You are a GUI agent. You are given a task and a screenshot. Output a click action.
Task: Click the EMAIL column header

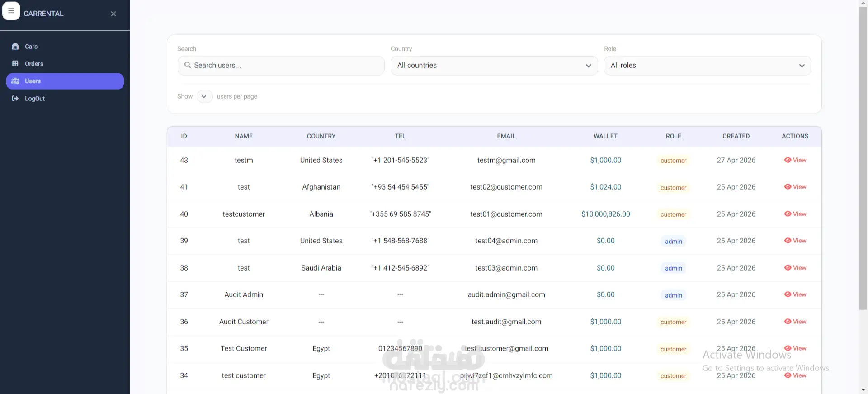pyautogui.click(x=506, y=136)
